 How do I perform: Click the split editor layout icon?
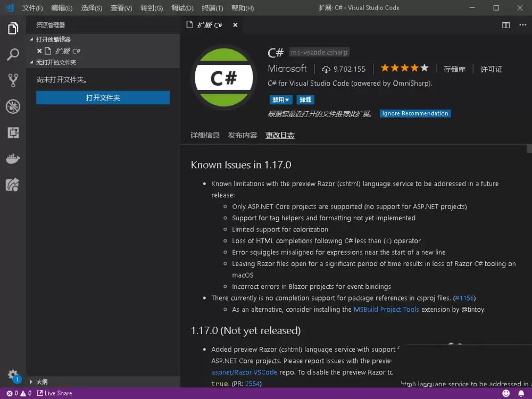pos(505,24)
